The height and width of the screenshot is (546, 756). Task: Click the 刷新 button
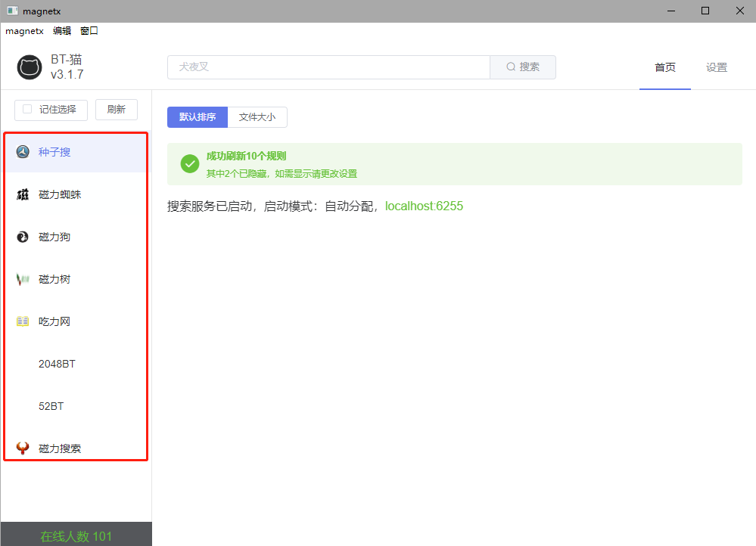pos(117,110)
